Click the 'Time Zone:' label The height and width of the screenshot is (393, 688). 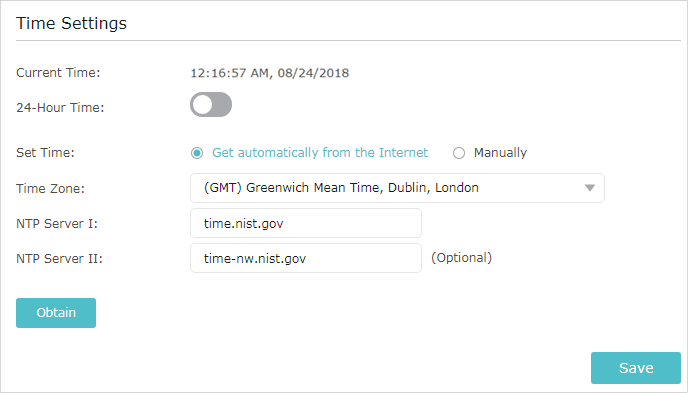pyautogui.click(x=50, y=189)
